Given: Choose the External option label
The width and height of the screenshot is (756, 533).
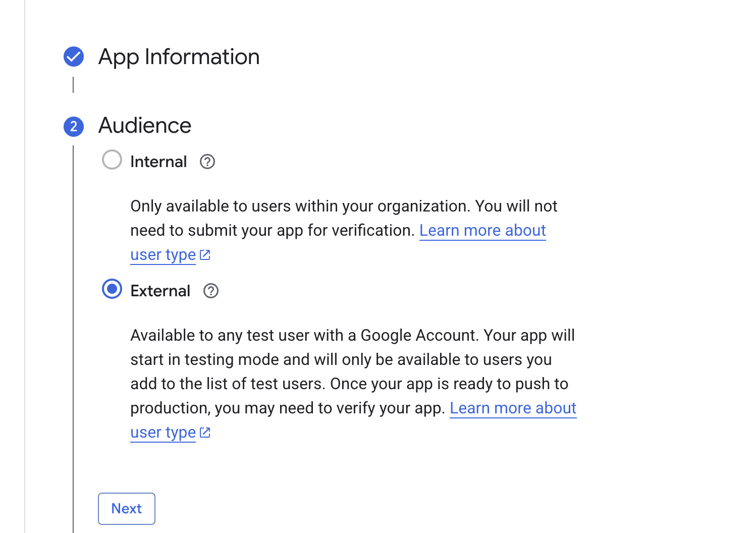Looking at the screenshot, I should point(160,291).
